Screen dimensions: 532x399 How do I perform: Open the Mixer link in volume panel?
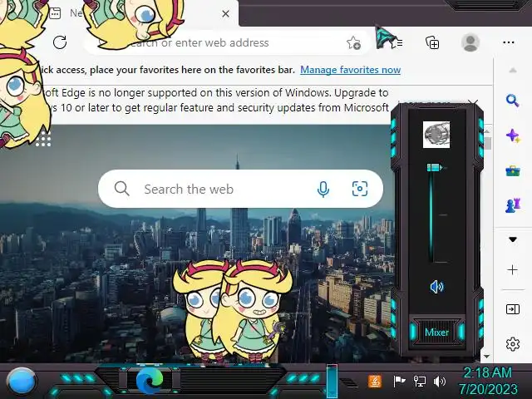point(436,332)
